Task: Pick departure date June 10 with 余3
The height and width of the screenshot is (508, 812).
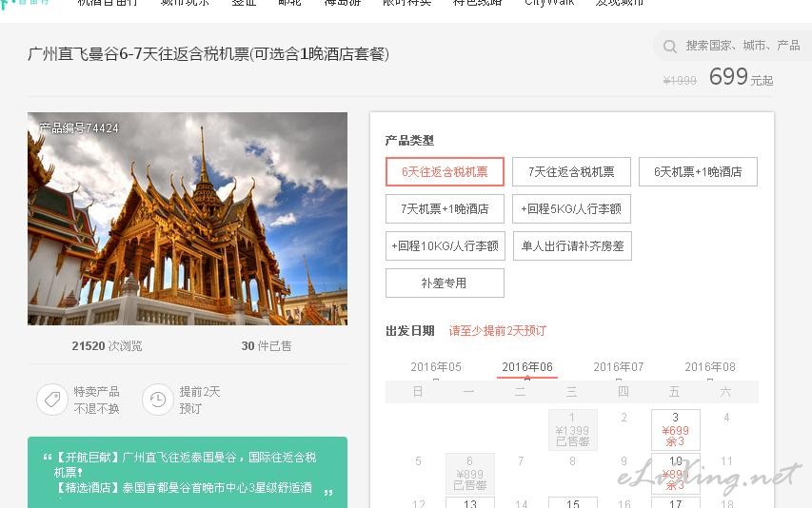Action: click(675, 474)
